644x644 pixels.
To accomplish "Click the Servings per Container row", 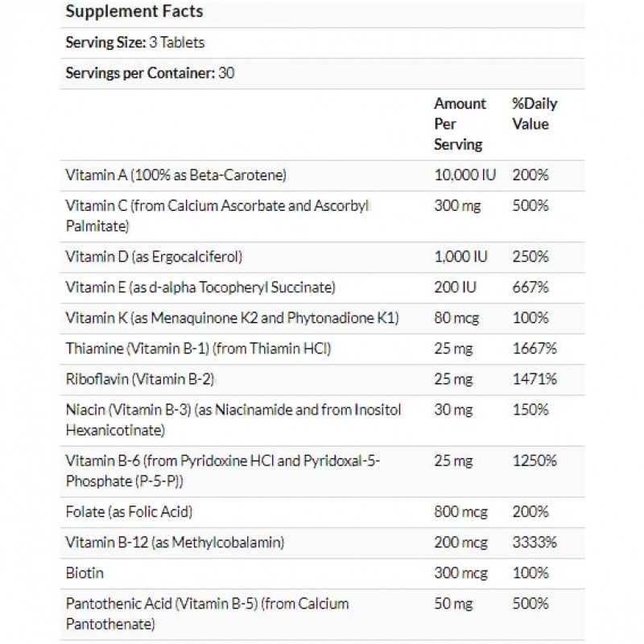I will 150,72.
